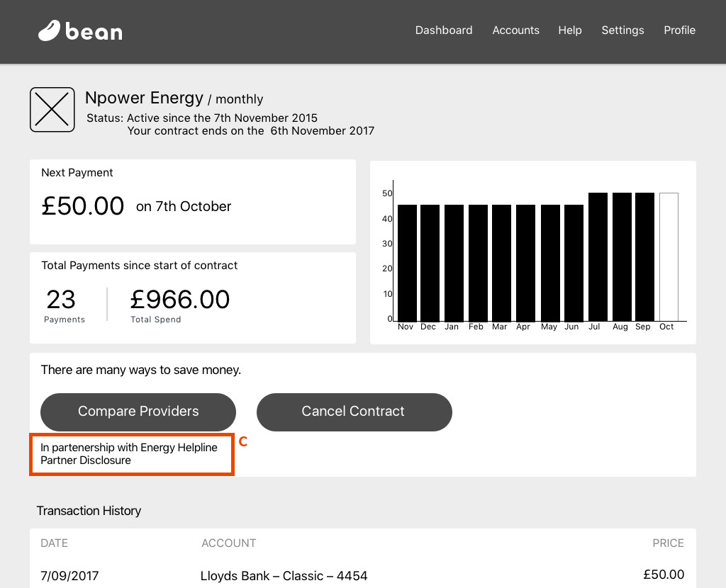726x588 pixels.
Task: Click the bean logo icon
Action: pyautogui.click(x=50, y=30)
